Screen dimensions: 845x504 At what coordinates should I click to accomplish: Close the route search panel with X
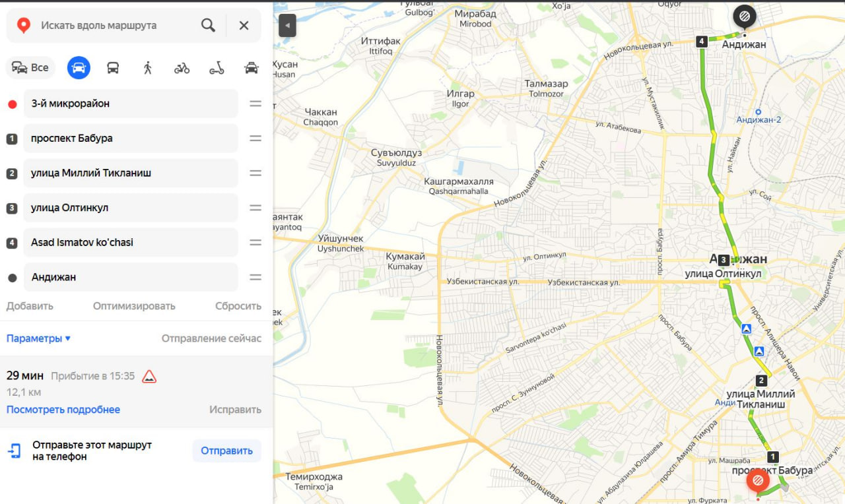[x=244, y=26]
